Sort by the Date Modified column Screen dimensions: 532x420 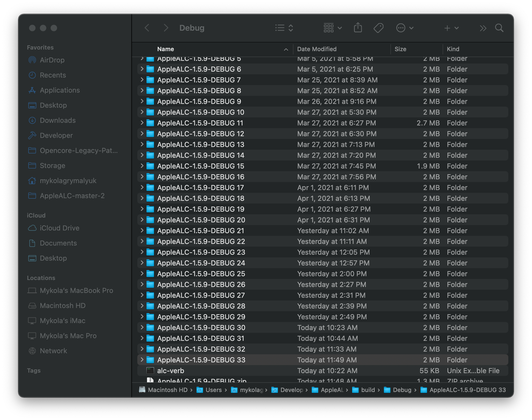(x=317, y=49)
